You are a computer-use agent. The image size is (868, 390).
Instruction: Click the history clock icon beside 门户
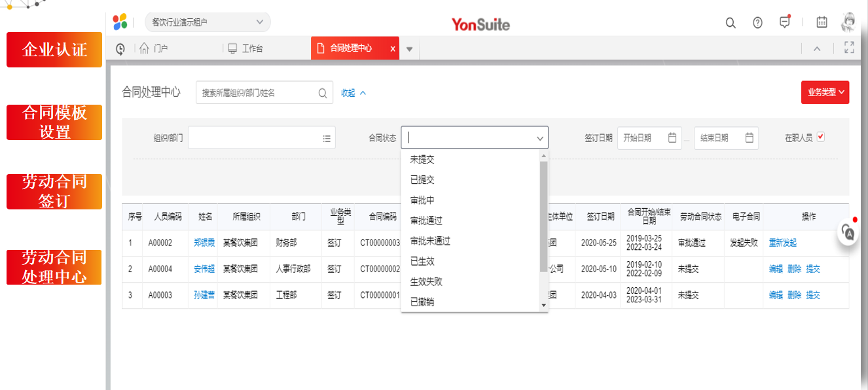click(120, 48)
